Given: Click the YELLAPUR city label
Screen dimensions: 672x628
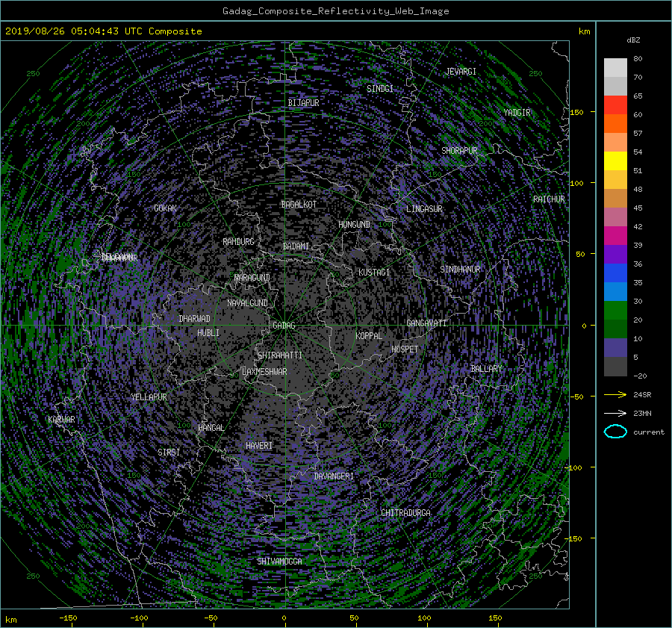Looking at the screenshot, I should pos(149,397).
